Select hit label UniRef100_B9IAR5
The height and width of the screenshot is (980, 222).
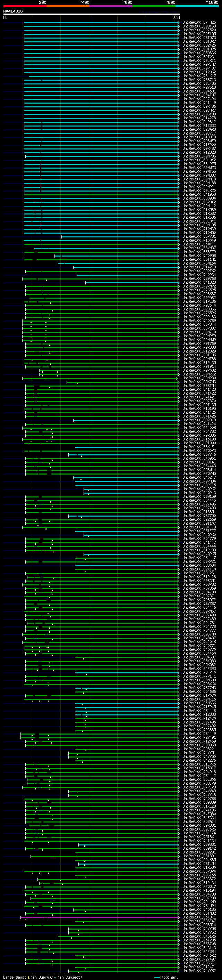tap(199, 49)
